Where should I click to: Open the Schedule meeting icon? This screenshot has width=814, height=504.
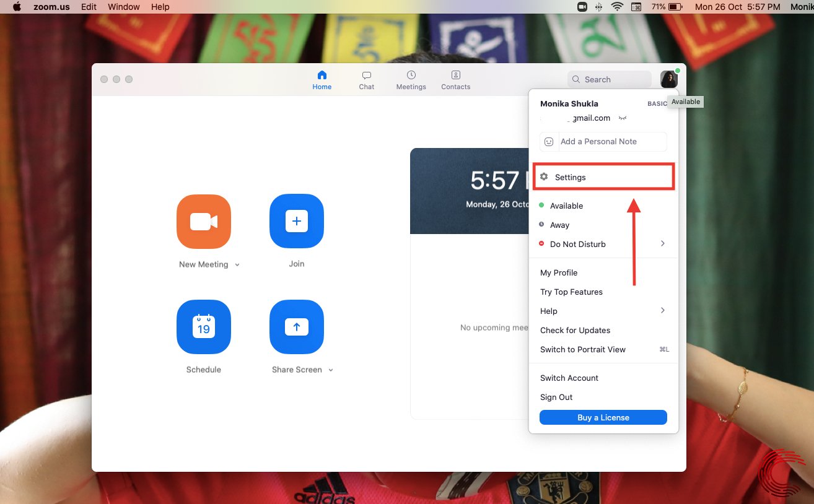coord(203,327)
